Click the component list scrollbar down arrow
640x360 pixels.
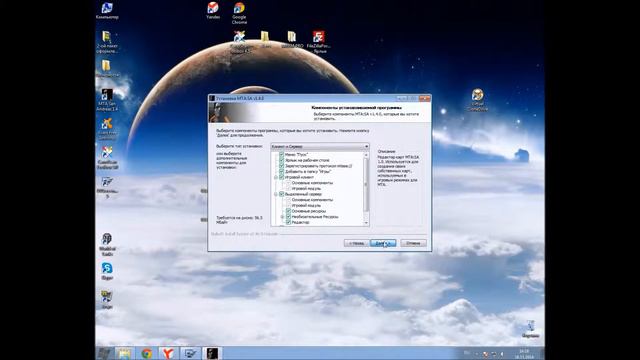(x=366, y=223)
